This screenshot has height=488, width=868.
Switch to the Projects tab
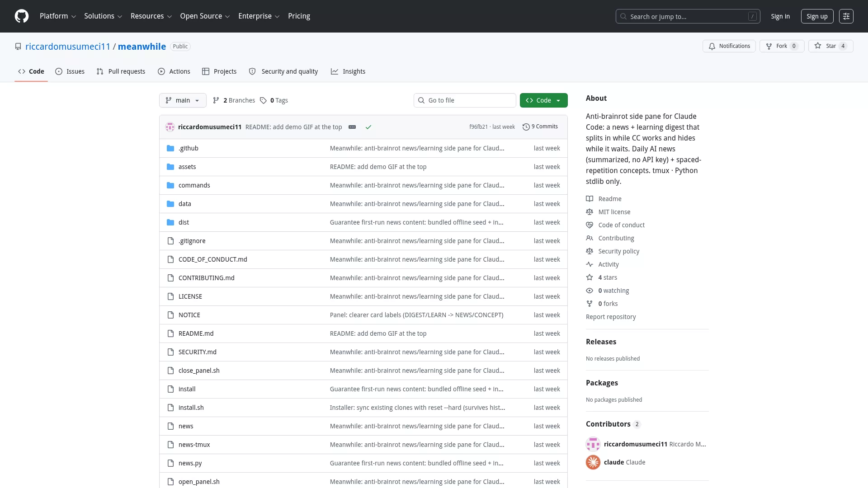tap(219, 71)
